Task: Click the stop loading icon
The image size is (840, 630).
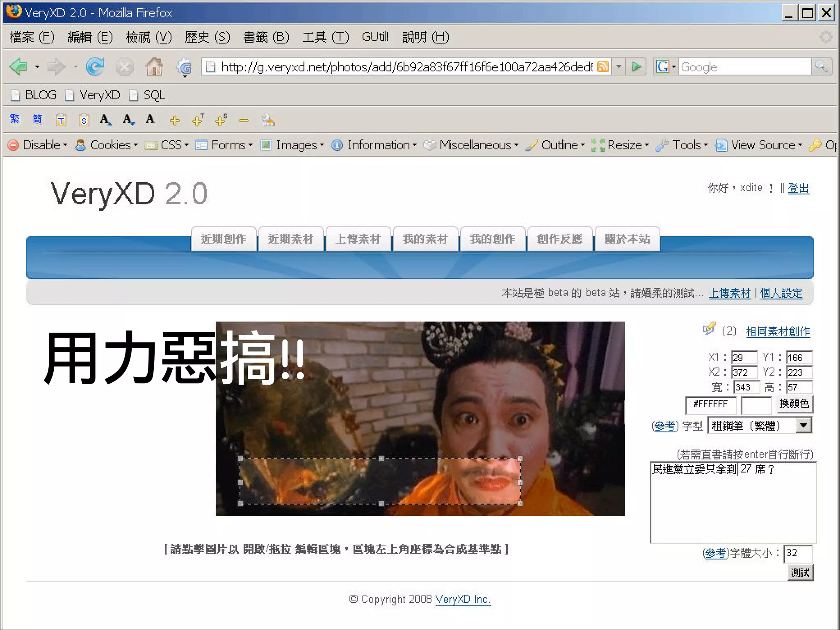Action: point(124,67)
